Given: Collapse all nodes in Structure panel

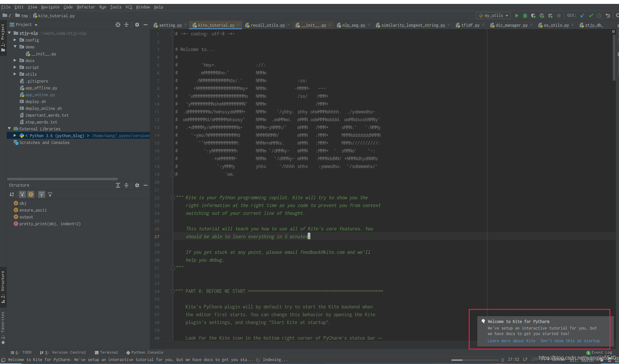Looking at the screenshot, I should pos(126,185).
